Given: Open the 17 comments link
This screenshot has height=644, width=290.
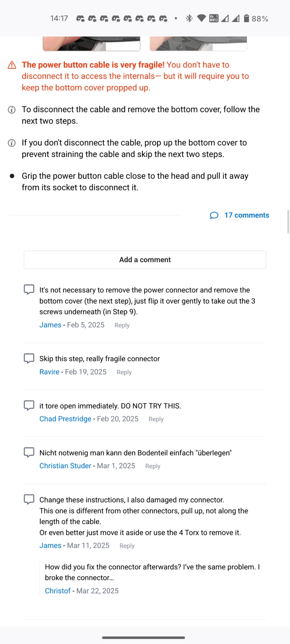Looking at the screenshot, I should [247, 215].
